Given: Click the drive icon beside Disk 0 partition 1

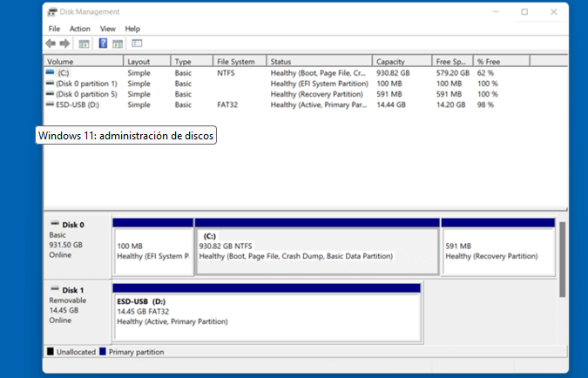Looking at the screenshot, I should point(50,83).
